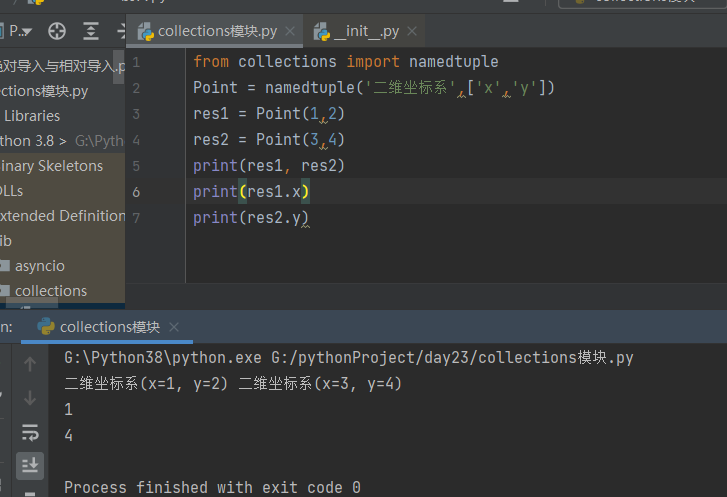Click the asyncio folder icon
The height and width of the screenshot is (497, 727).
coord(5,266)
